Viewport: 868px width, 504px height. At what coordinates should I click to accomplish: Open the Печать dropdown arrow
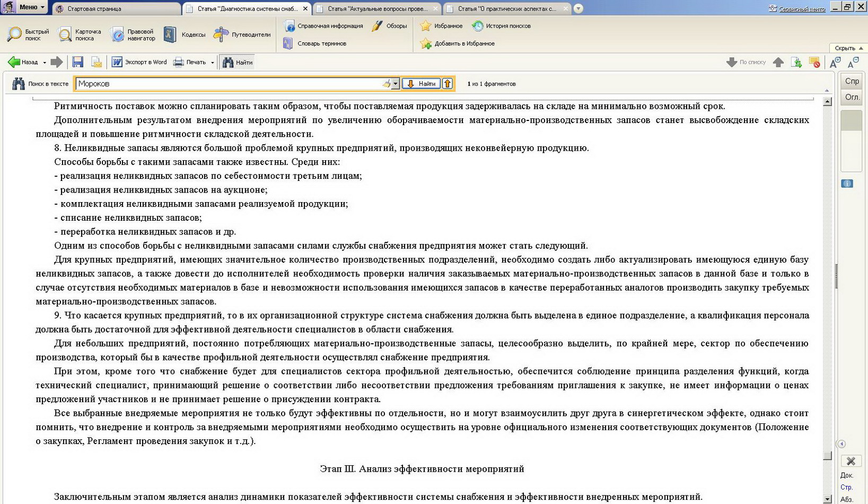tap(213, 63)
